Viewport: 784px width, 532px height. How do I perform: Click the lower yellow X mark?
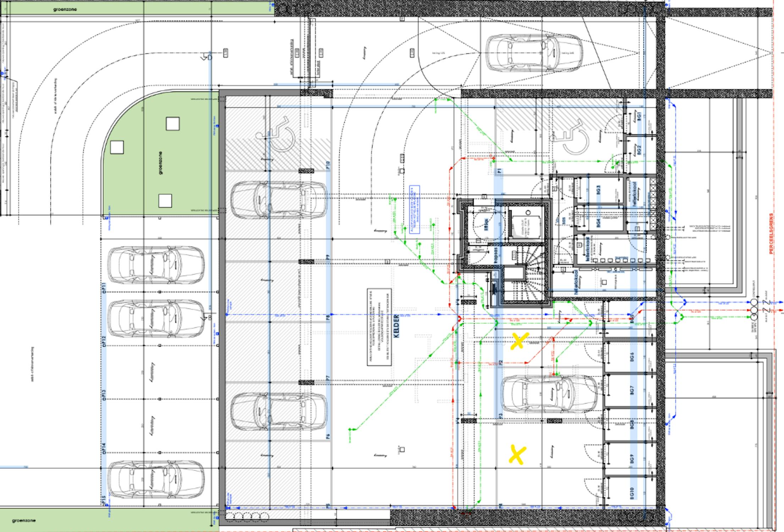point(517,455)
